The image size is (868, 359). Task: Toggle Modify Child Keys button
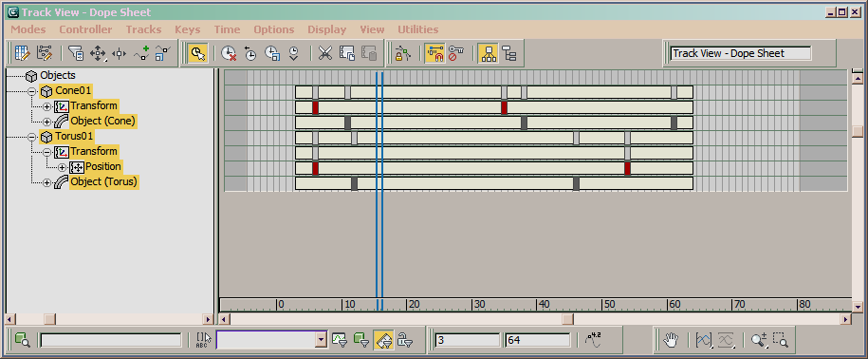tap(509, 54)
